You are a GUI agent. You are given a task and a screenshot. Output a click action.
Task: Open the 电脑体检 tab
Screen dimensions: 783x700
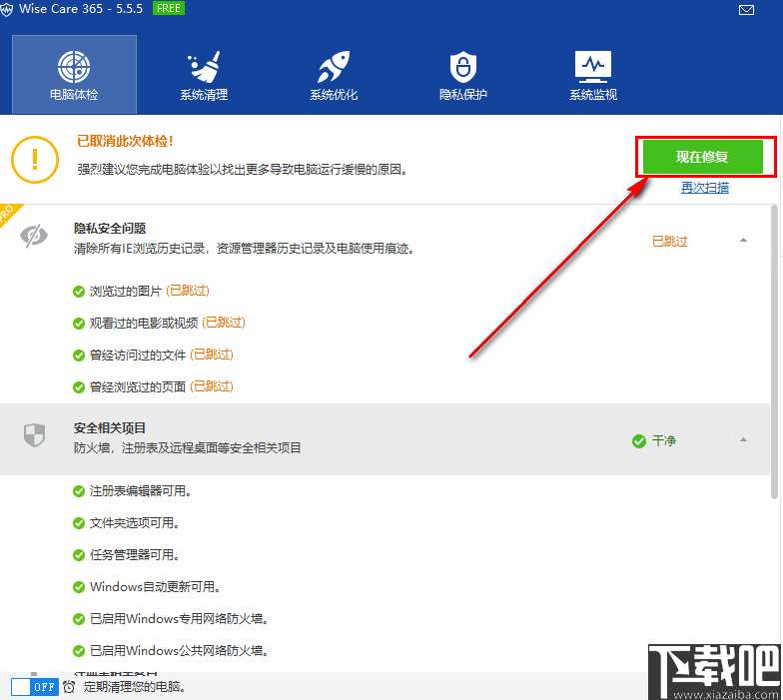(74, 74)
